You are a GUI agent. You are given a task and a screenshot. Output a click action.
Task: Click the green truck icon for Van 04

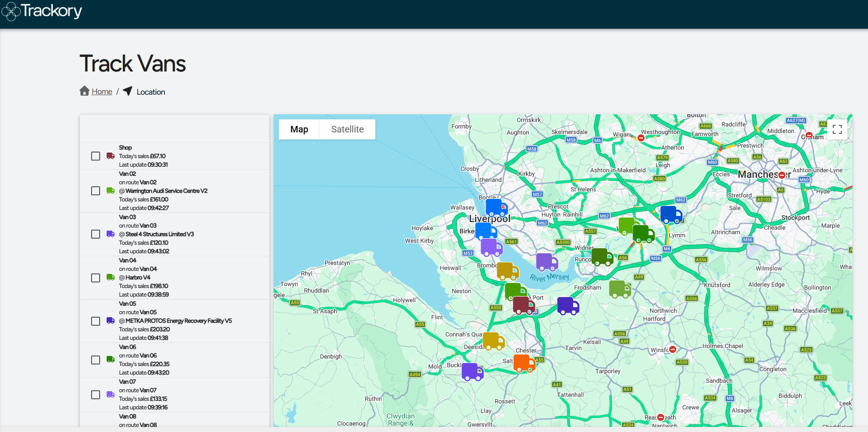111,277
